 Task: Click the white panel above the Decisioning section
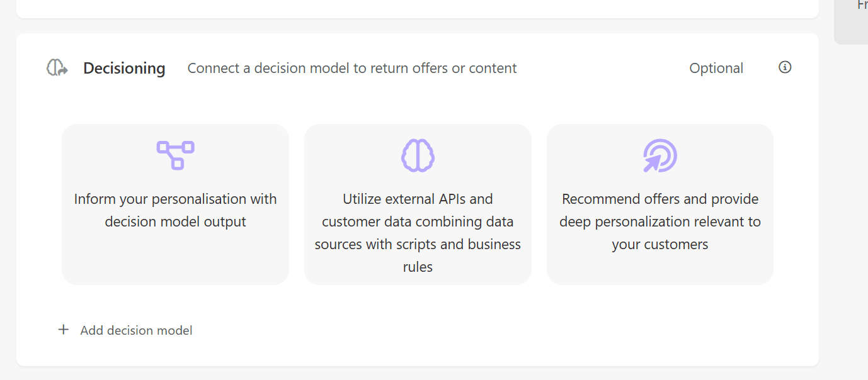click(x=417, y=8)
